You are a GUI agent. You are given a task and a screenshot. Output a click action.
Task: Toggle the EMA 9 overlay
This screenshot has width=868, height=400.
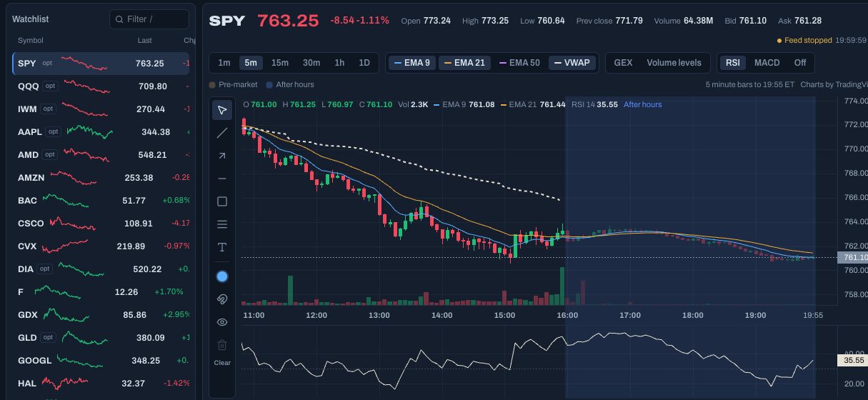pos(411,63)
